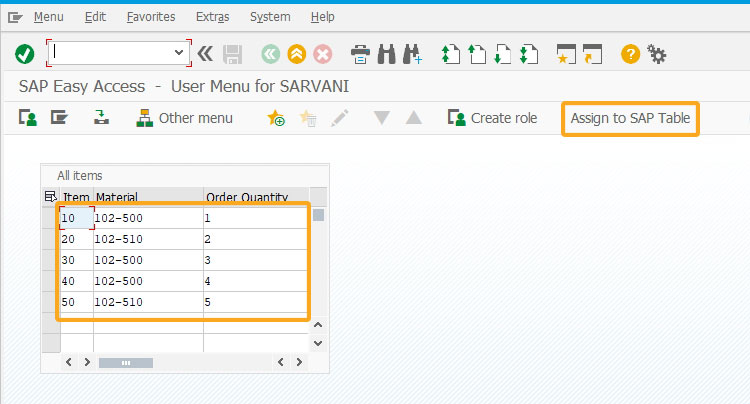Click Add to Favorites star icon
The height and width of the screenshot is (404, 750).
[x=276, y=118]
